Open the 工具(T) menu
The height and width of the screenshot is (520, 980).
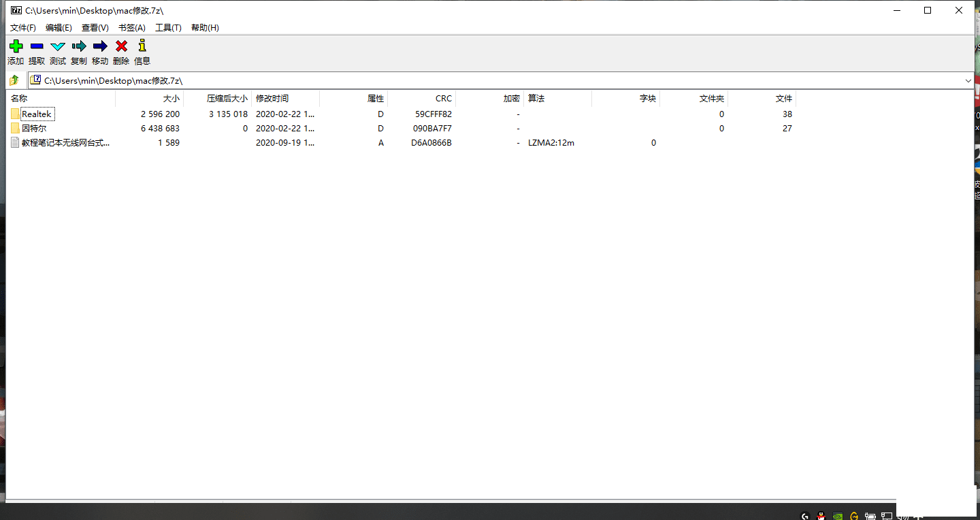click(x=168, y=28)
